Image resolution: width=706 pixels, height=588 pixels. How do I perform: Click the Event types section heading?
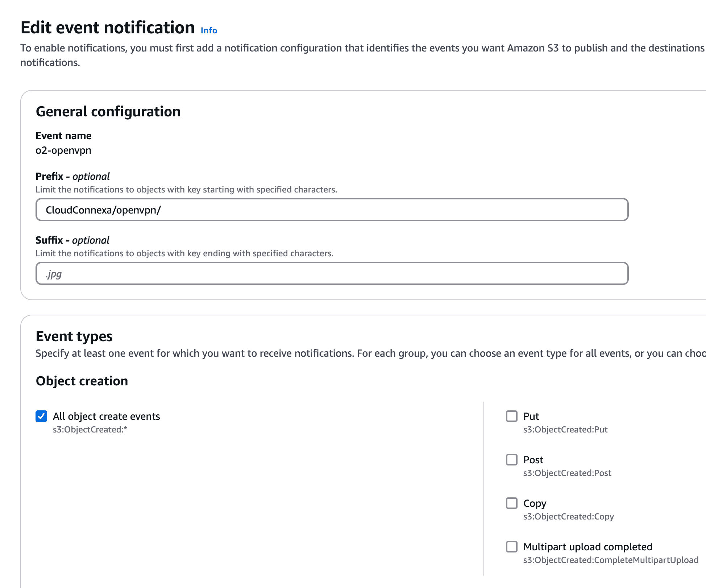pos(74,336)
